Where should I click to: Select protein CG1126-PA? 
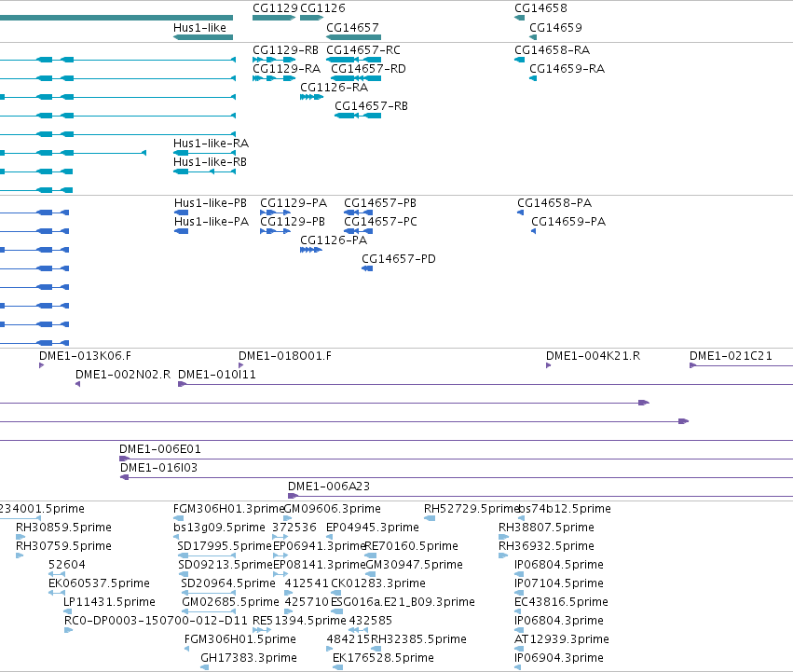334,240
